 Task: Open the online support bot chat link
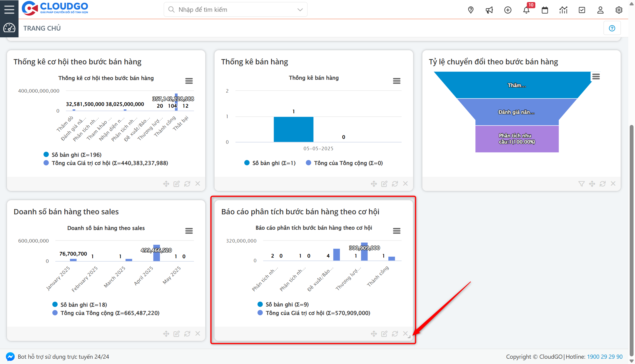click(x=63, y=357)
